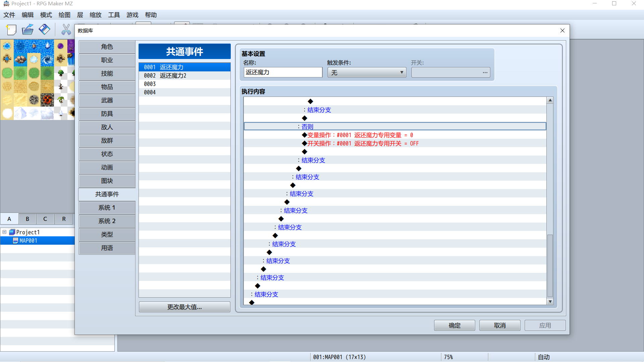Open the 游戏 menu

click(132, 15)
